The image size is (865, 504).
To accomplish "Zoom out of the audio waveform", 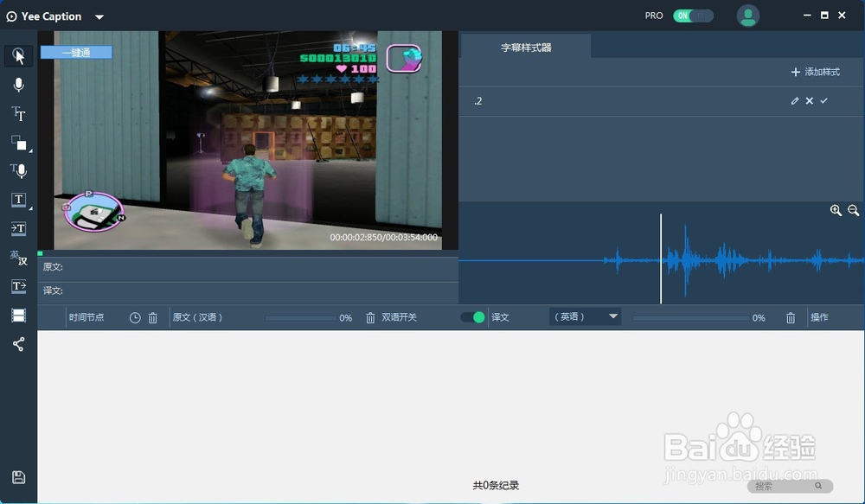I will (854, 210).
